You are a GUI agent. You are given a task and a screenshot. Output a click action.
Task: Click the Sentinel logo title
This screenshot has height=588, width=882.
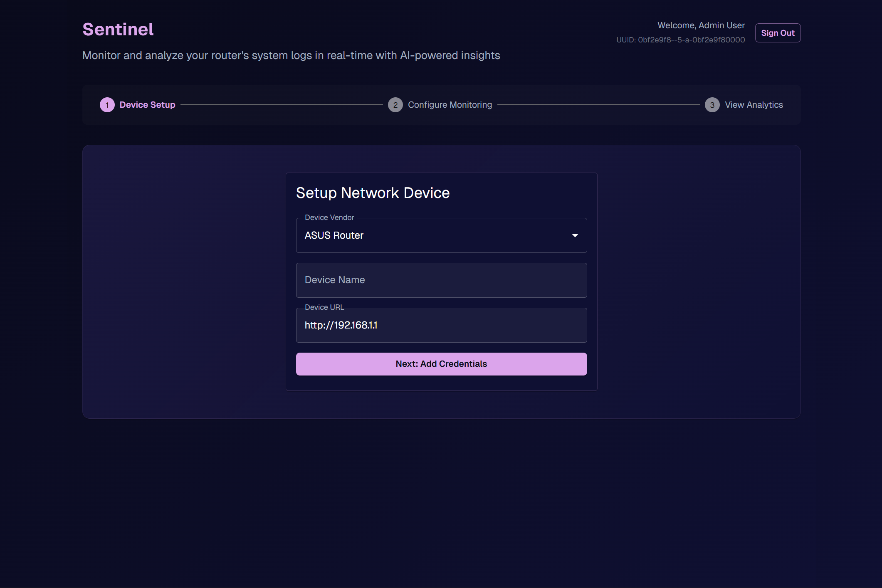coord(118,30)
